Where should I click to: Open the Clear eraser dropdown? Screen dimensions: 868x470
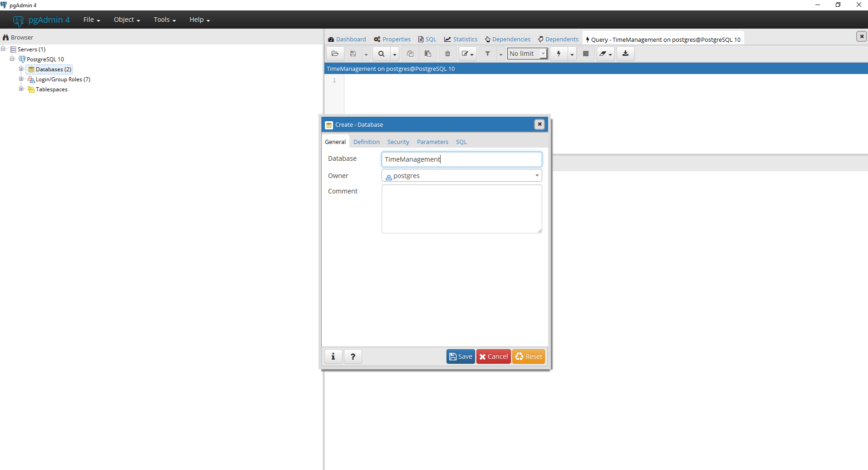pos(605,54)
